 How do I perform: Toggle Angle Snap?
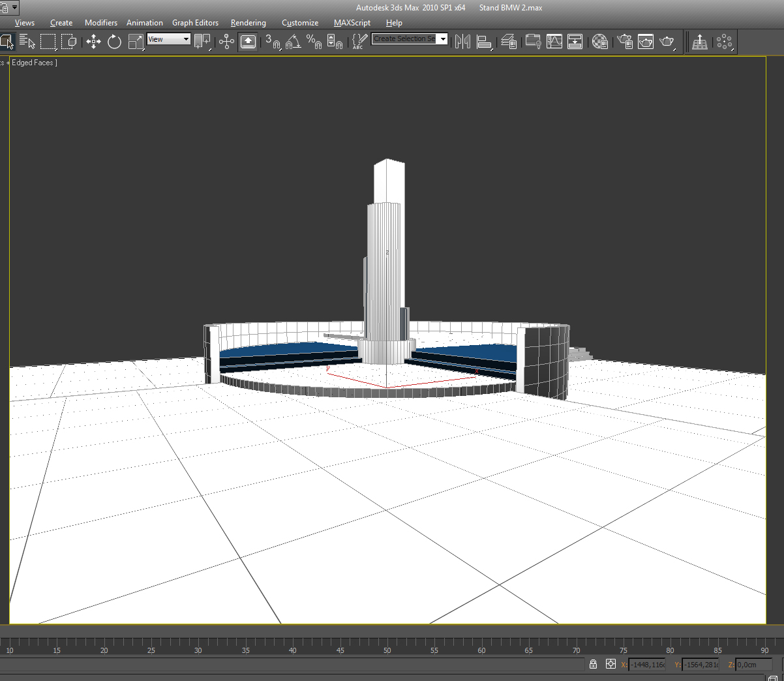(294, 42)
